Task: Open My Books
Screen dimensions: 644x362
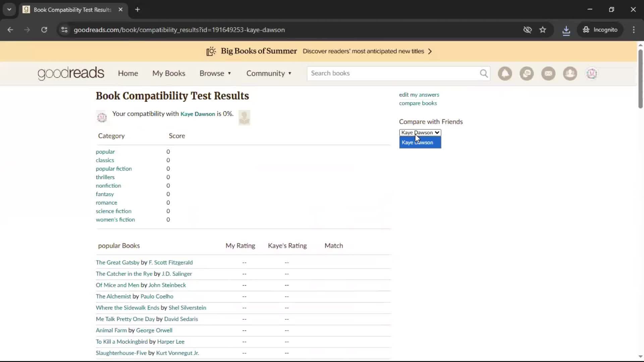Action: click(169, 73)
